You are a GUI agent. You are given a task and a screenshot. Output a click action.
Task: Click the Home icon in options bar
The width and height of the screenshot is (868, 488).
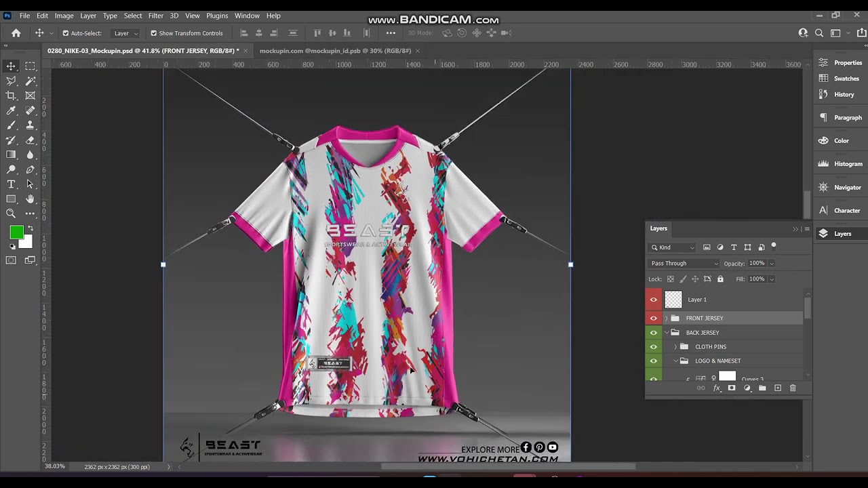(x=16, y=33)
